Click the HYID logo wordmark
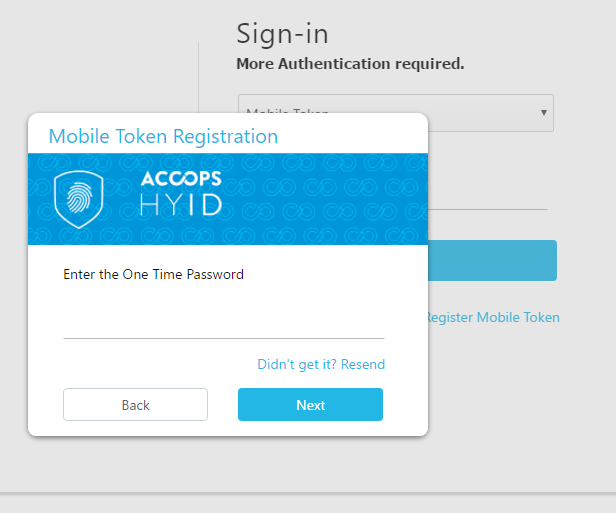 point(181,205)
